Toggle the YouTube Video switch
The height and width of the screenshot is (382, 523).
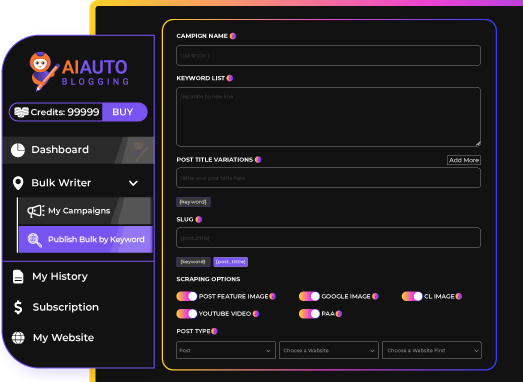click(x=187, y=314)
